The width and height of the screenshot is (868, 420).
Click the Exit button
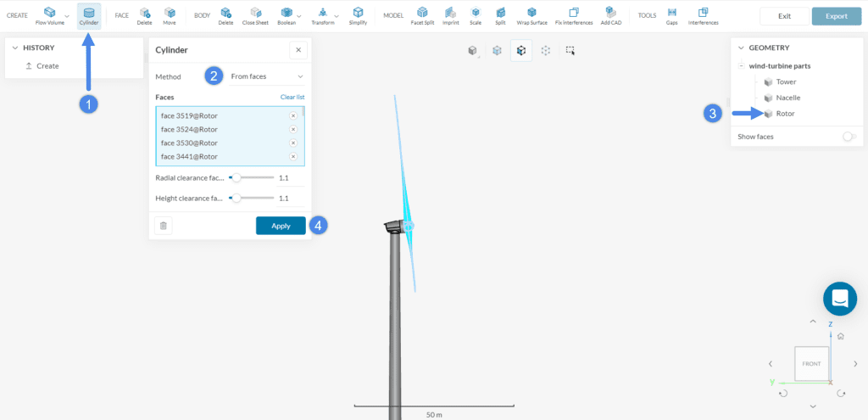coord(784,16)
